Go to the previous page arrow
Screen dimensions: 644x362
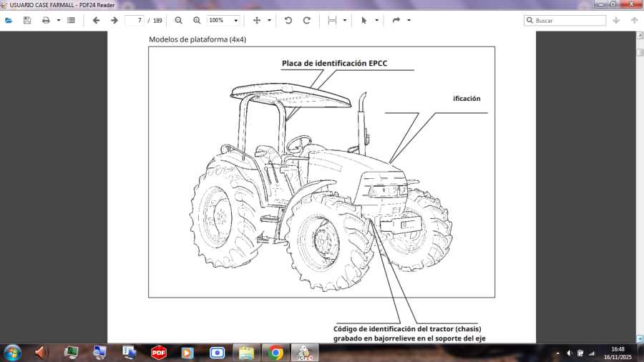(96, 21)
